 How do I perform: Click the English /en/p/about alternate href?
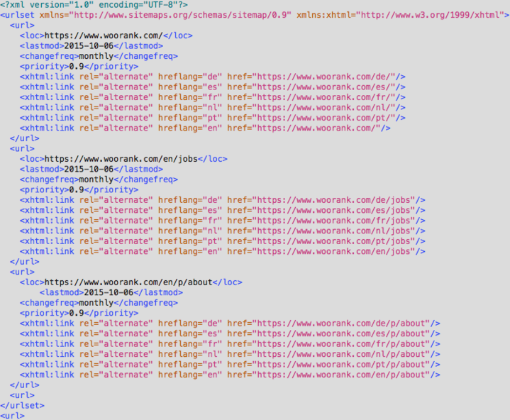pyautogui.click(x=346, y=375)
